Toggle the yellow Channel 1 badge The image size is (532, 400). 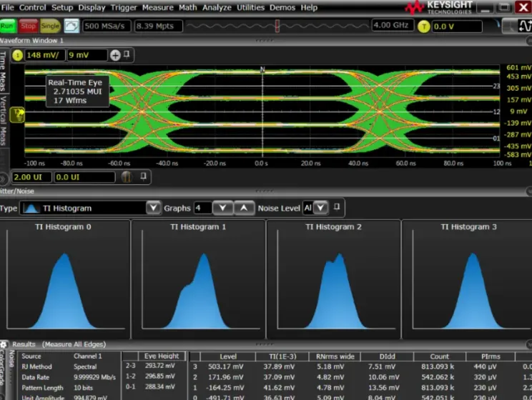click(19, 55)
